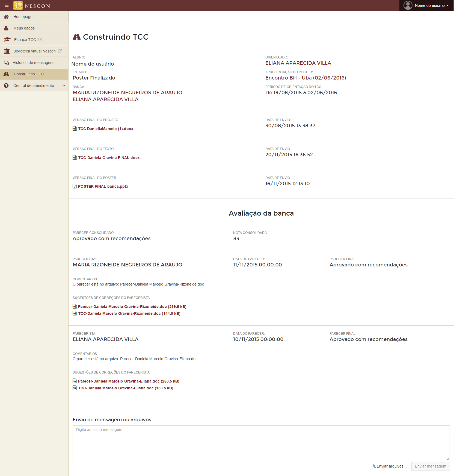Click Word icon beside TCC-Daniela Marcelo Gravina-Eliana.doc
Viewport: 454px width, 476px height.
pos(75,388)
